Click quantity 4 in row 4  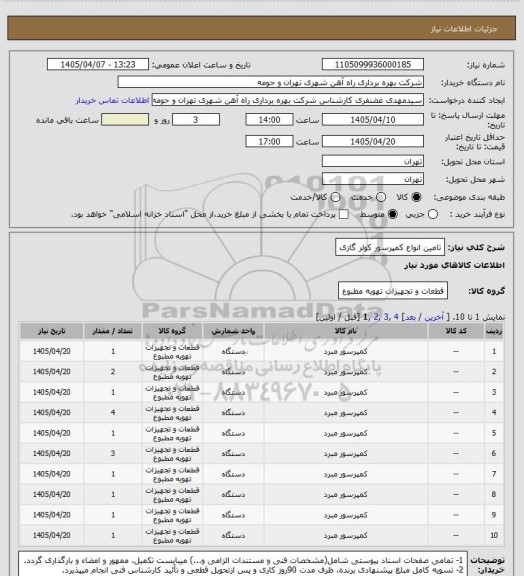(113, 413)
